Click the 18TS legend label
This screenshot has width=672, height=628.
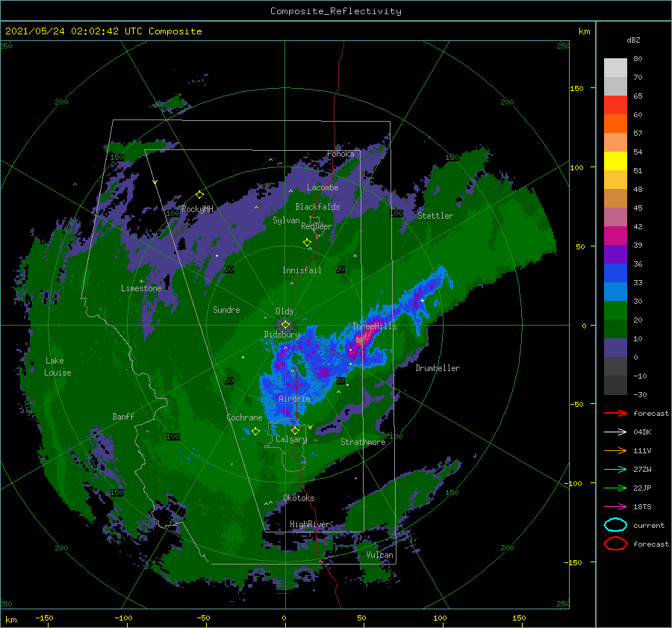(642, 507)
